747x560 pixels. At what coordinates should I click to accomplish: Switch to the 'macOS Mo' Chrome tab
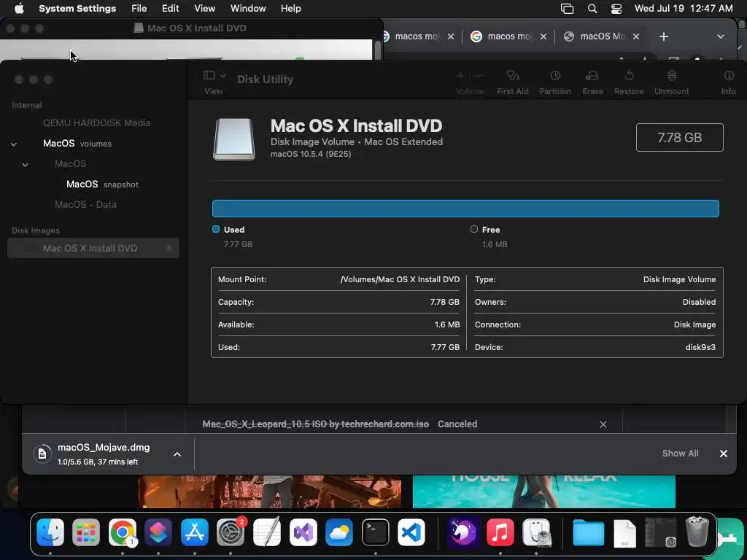click(x=602, y=36)
